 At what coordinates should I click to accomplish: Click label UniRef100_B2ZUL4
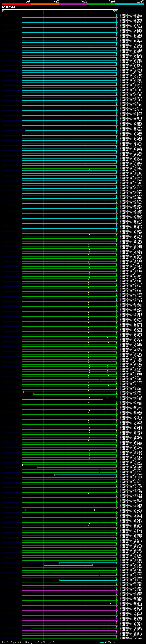131,454
